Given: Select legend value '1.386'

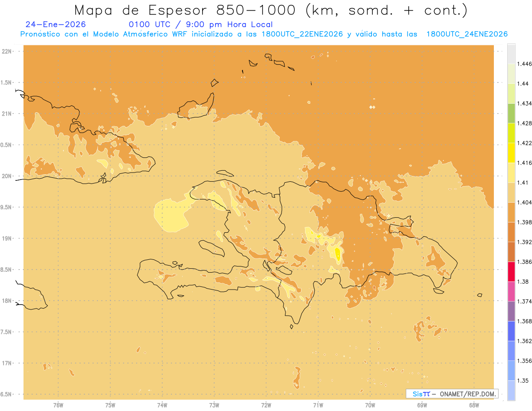Looking at the screenshot, I should pos(524,262).
